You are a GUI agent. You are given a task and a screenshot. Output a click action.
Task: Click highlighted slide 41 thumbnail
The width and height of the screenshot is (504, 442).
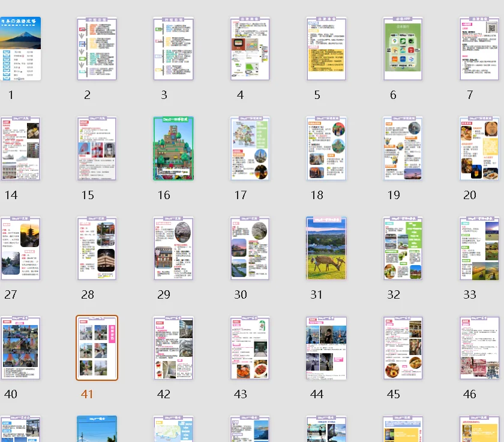coord(97,348)
